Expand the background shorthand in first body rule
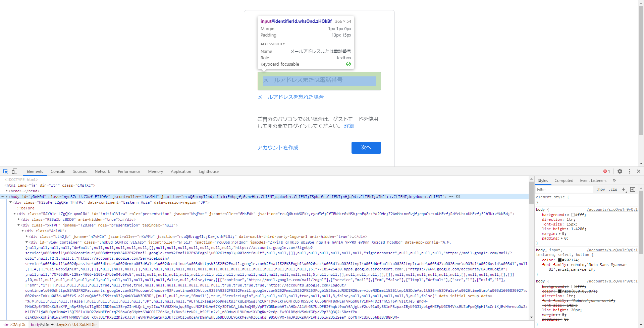Image resolution: width=644 pixels, height=328 pixels. (568, 215)
